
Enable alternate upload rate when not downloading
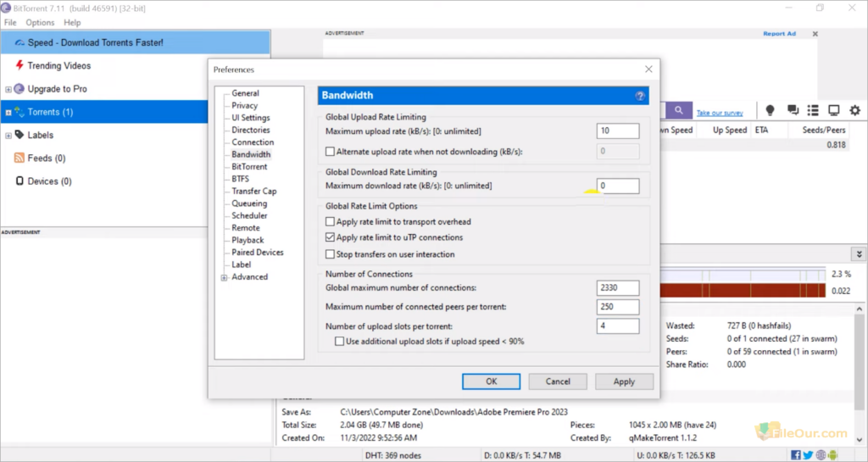click(330, 151)
